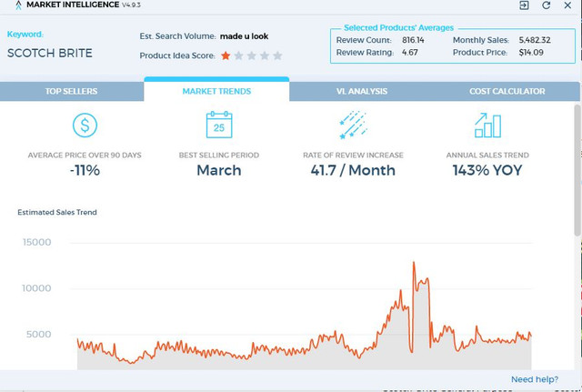Click the 41.7 / Month review rate value
Screen dimensions: 582x392
pos(353,170)
